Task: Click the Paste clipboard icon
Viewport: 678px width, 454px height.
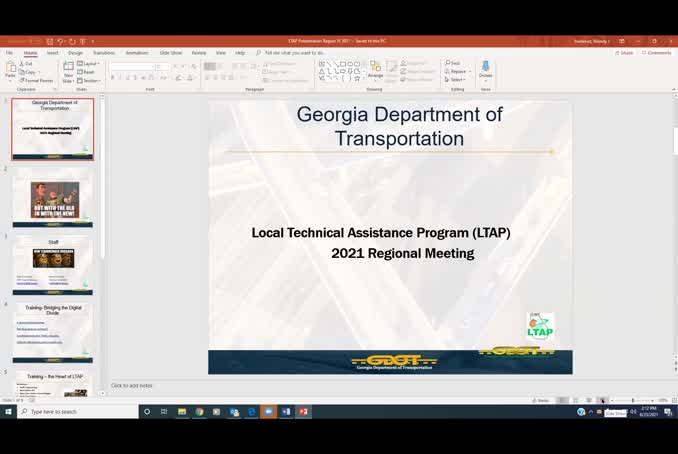Action: point(10,69)
